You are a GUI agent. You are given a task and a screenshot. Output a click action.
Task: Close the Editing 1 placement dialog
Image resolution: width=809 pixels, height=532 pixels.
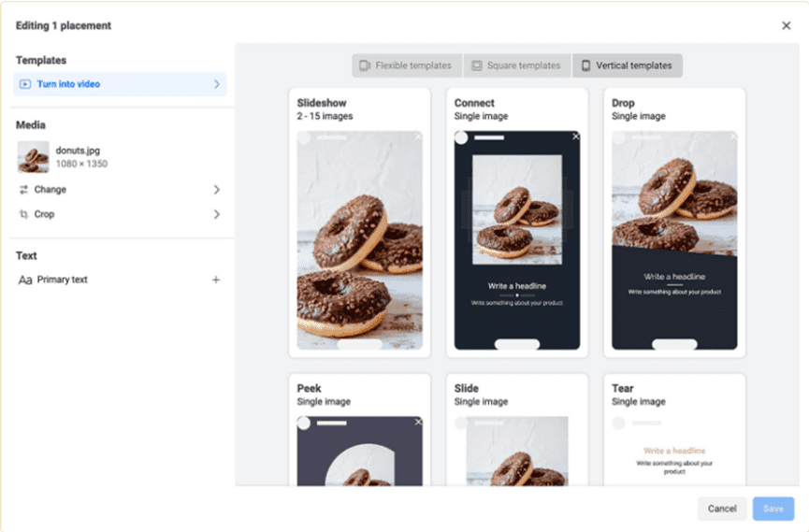(x=786, y=26)
